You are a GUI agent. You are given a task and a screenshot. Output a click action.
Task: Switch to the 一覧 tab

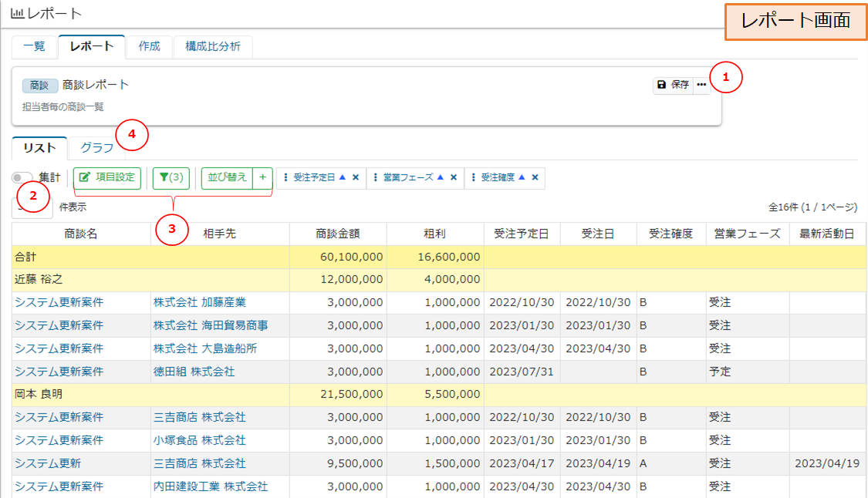(x=34, y=46)
